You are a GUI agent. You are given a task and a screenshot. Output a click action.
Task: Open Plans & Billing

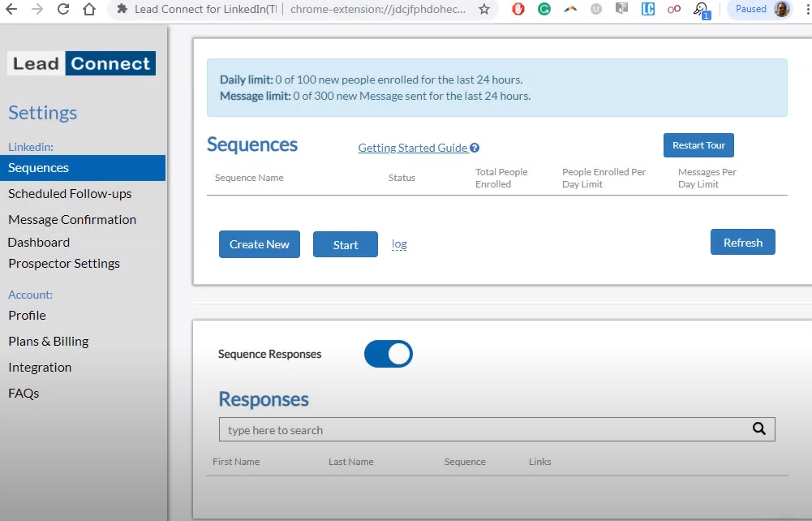coord(48,342)
